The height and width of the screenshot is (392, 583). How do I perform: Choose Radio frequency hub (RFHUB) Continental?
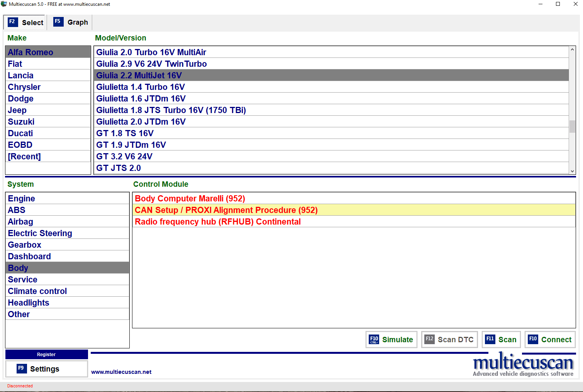(217, 222)
